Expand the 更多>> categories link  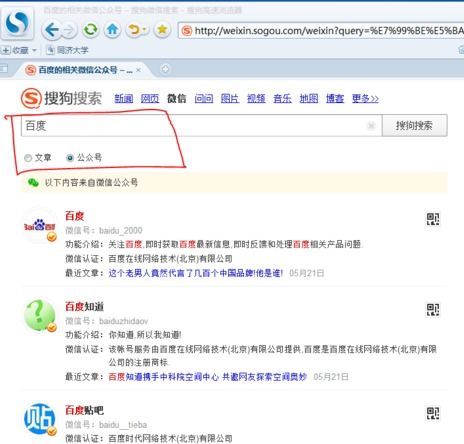click(365, 98)
